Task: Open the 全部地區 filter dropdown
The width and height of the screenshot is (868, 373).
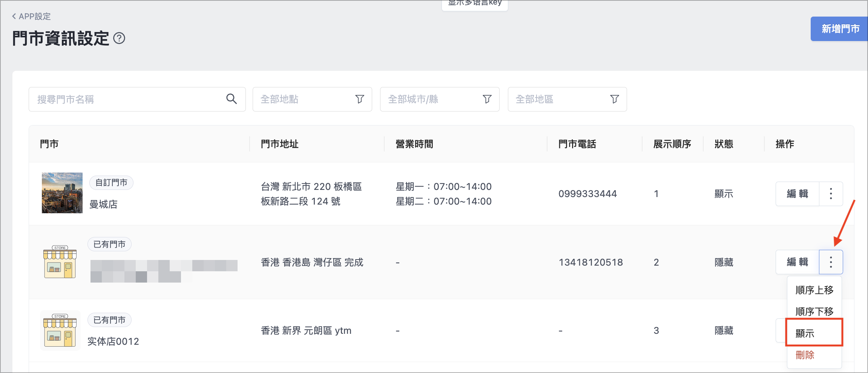Action: 567,99
